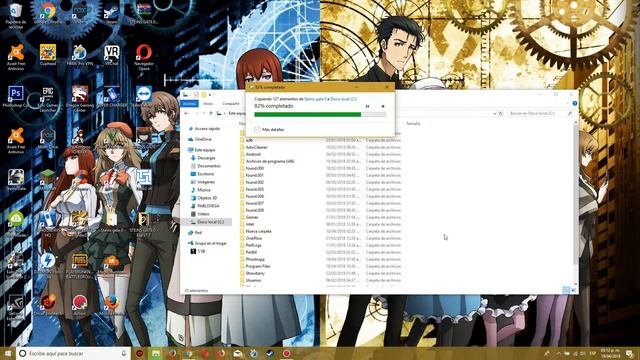Viewport: 640px width, 360px height.
Task: Select Acceso rápido in the navigation pane
Action: tap(207, 129)
